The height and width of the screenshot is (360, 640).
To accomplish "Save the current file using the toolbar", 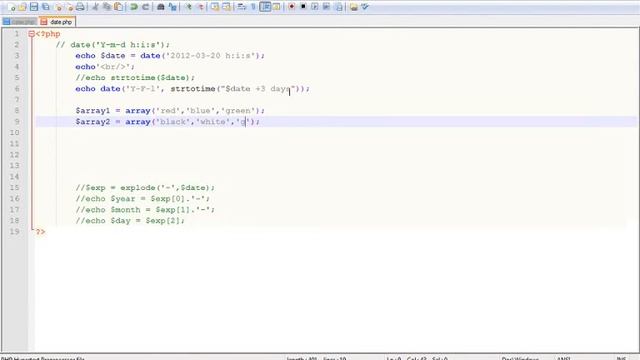I will [34, 7].
